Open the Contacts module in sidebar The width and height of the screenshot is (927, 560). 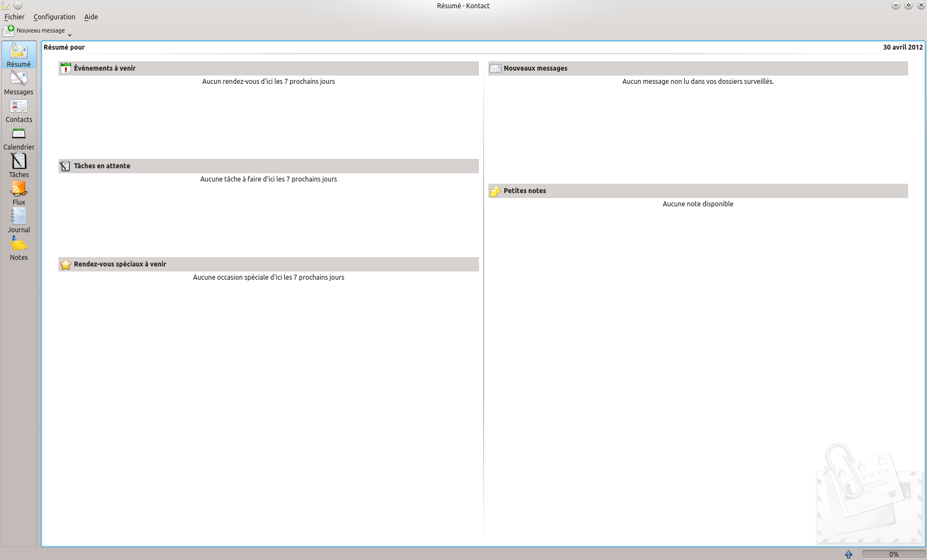pyautogui.click(x=19, y=110)
